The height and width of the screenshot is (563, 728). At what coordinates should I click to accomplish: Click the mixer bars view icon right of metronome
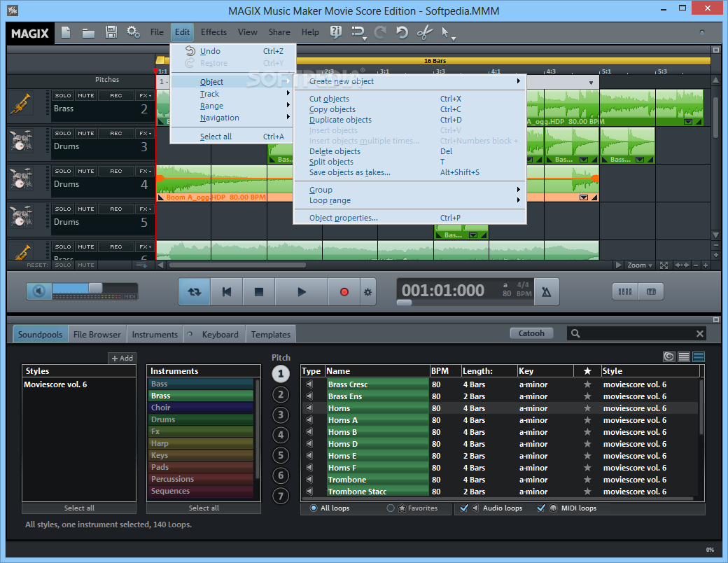point(625,292)
